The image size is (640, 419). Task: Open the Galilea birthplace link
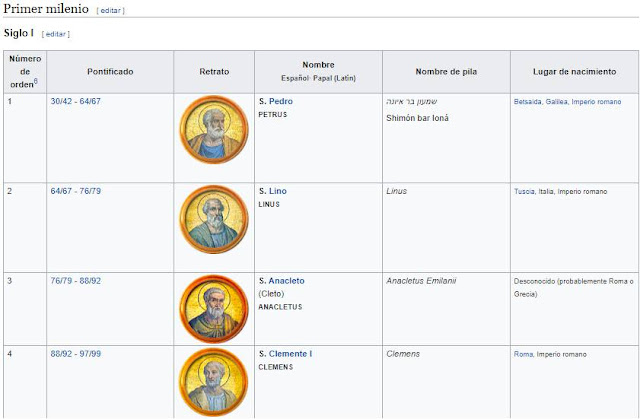[x=557, y=102]
